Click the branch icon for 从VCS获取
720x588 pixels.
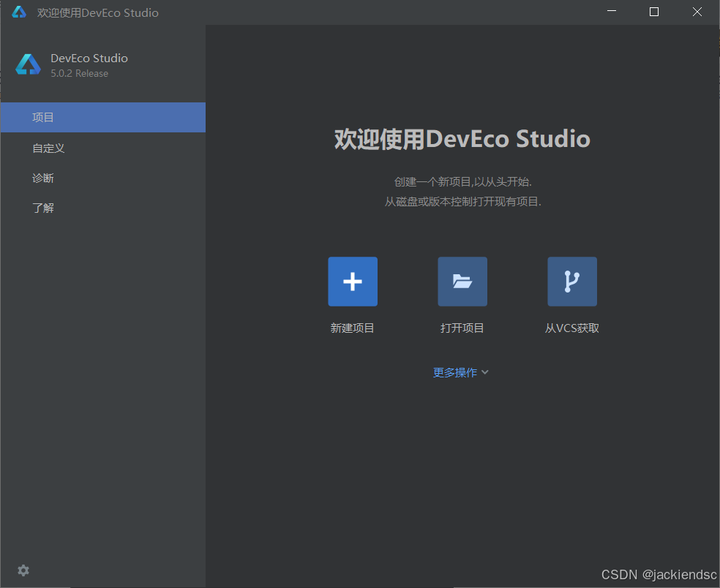(x=572, y=282)
